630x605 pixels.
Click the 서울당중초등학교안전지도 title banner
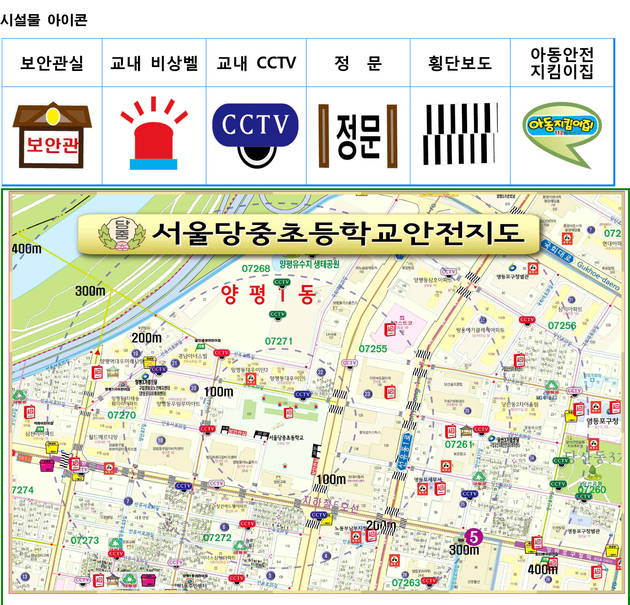(309, 234)
